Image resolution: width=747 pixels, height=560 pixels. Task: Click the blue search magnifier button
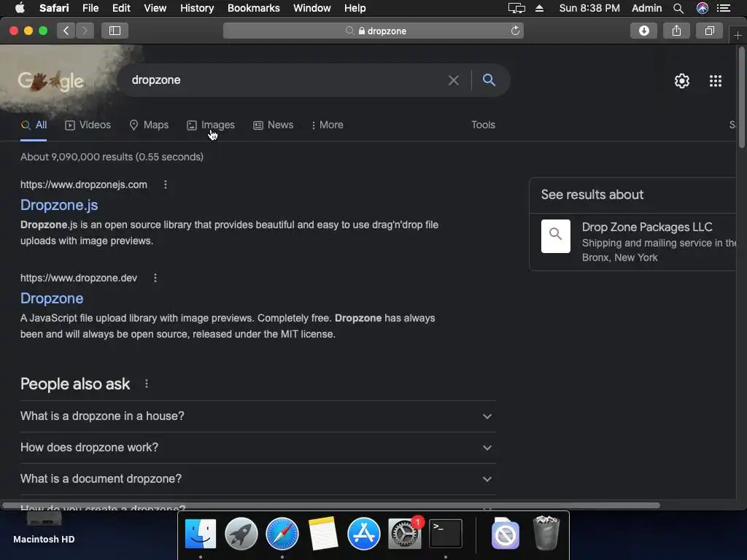point(489,80)
